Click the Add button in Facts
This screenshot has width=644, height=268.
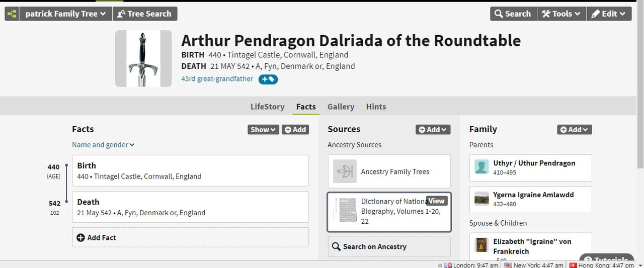point(295,130)
